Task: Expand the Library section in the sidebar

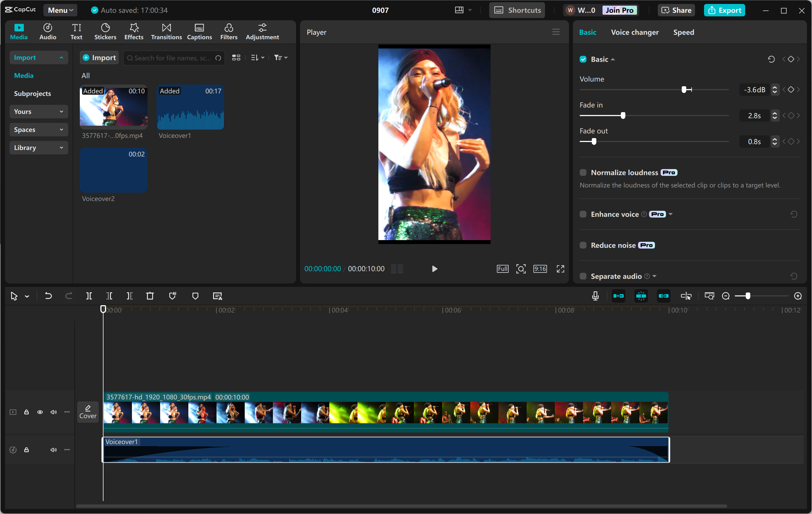Action: coord(38,147)
